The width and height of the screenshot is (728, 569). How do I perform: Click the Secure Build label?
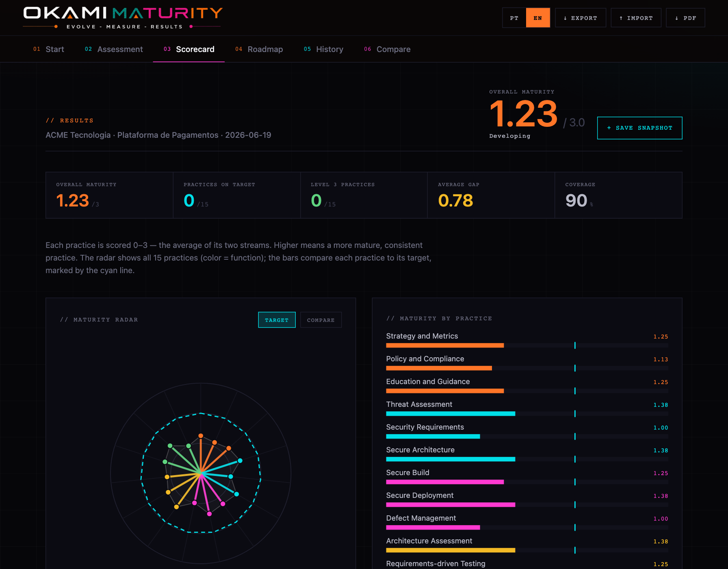(407, 473)
